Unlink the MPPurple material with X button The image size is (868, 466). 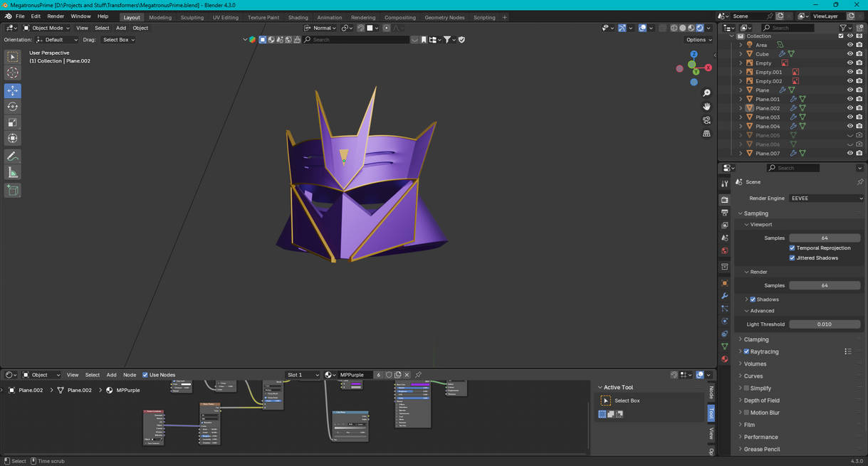pyautogui.click(x=407, y=375)
